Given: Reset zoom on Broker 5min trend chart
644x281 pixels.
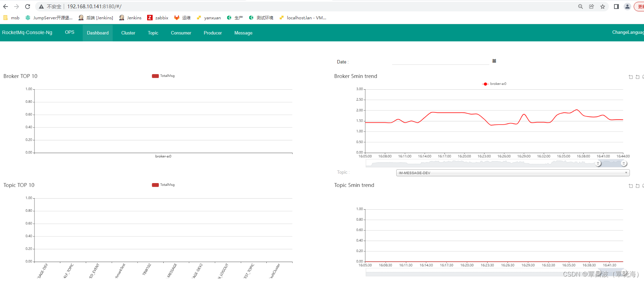Looking at the screenshot, I should [x=637, y=77].
